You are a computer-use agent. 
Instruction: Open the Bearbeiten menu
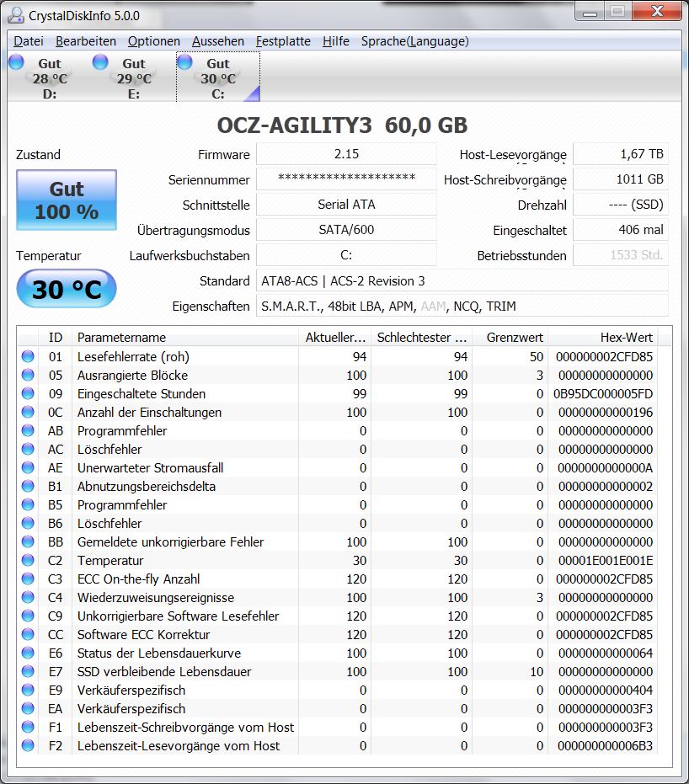pyautogui.click(x=86, y=41)
